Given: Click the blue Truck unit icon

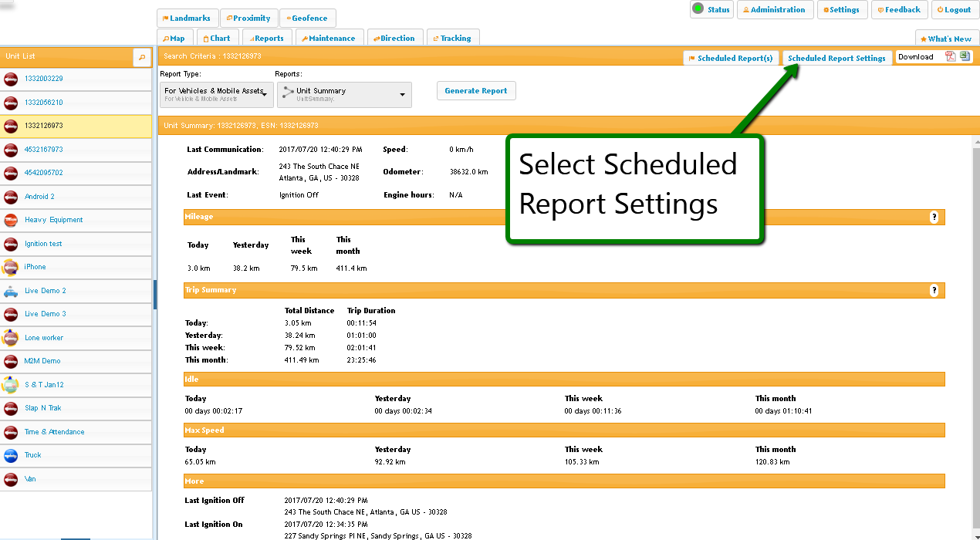Looking at the screenshot, I should [x=11, y=455].
